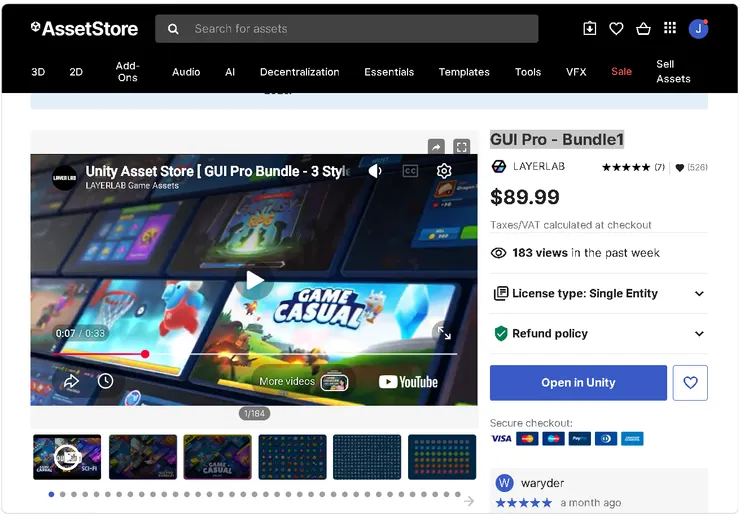Open the AI category menu

230,72
